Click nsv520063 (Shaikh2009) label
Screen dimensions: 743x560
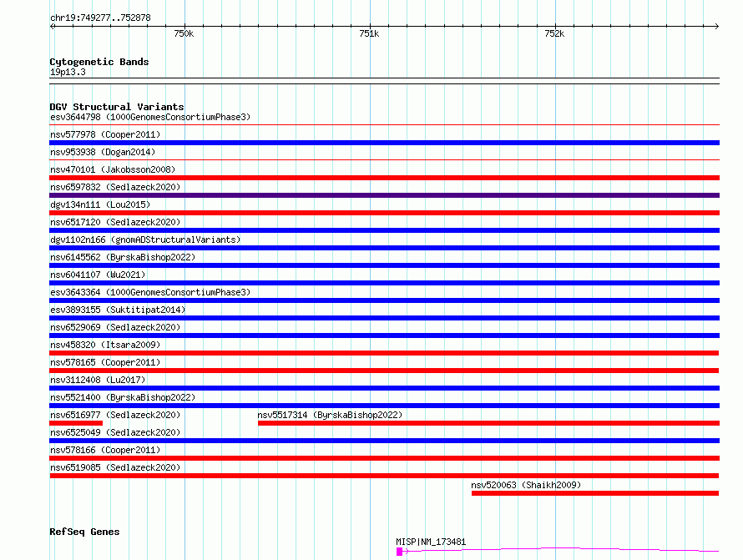pyautogui.click(x=526, y=485)
